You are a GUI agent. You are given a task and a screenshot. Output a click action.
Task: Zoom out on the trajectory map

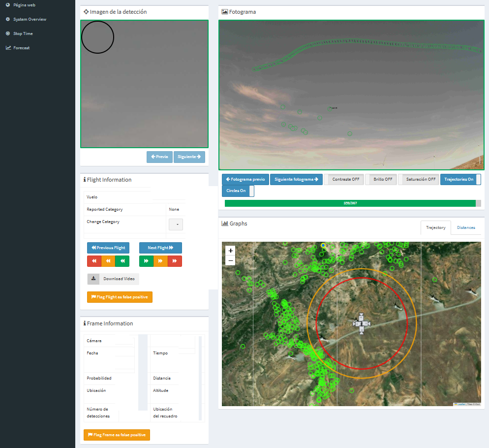pos(231,261)
